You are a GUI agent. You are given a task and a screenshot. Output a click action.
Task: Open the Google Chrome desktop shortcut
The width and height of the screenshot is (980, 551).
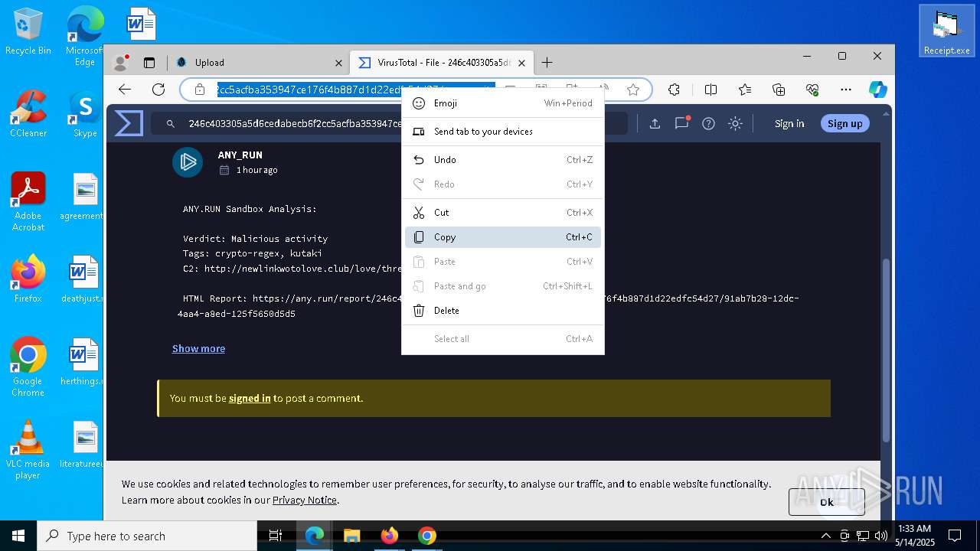pos(28,367)
